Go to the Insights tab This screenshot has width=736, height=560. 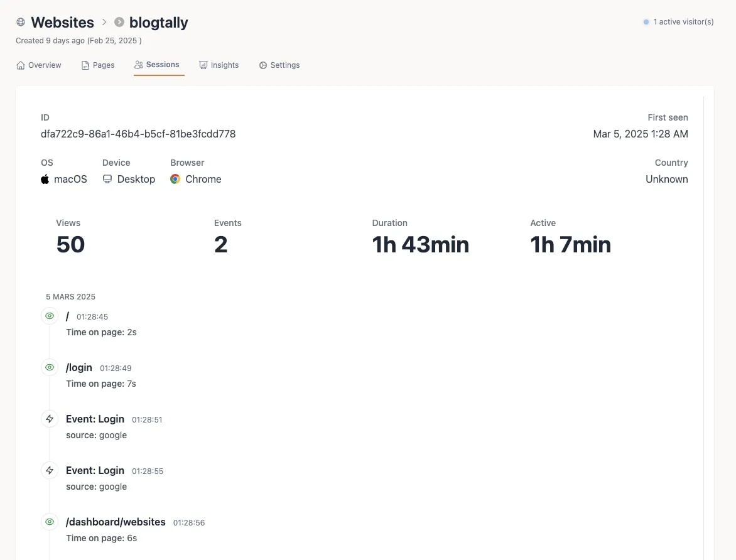pos(219,65)
